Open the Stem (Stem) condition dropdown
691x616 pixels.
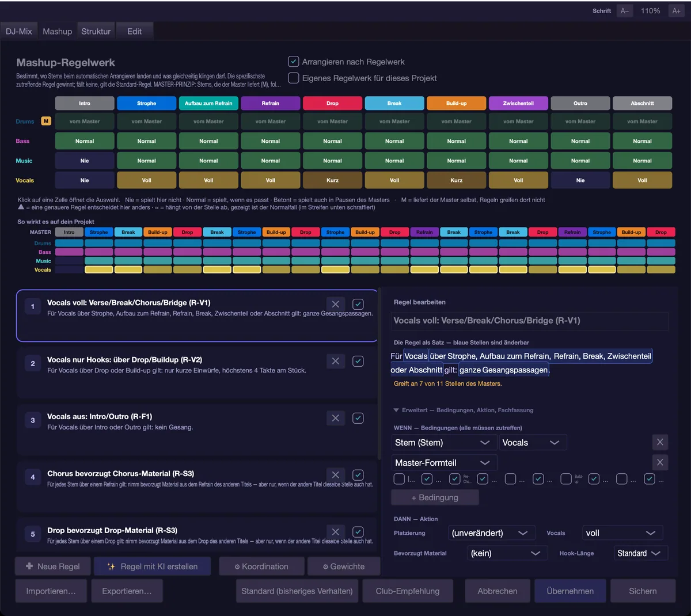point(443,443)
